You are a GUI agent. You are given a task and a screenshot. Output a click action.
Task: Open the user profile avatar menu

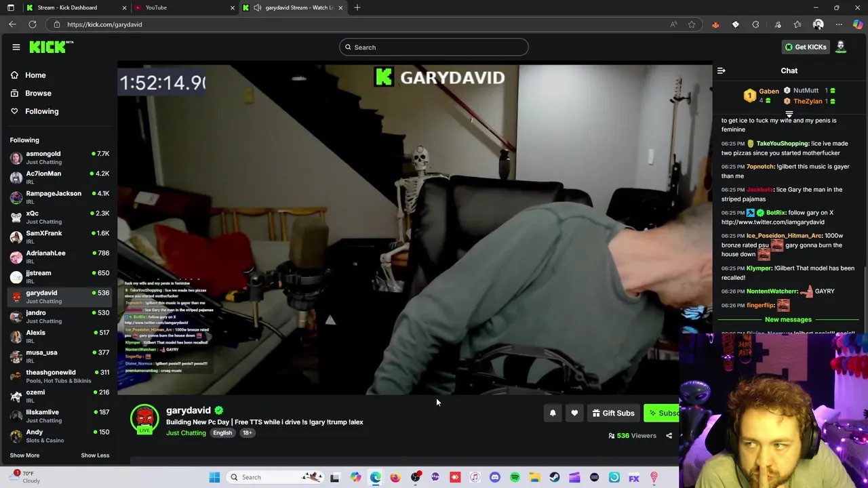pyautogui.click(x=841, y=47)
